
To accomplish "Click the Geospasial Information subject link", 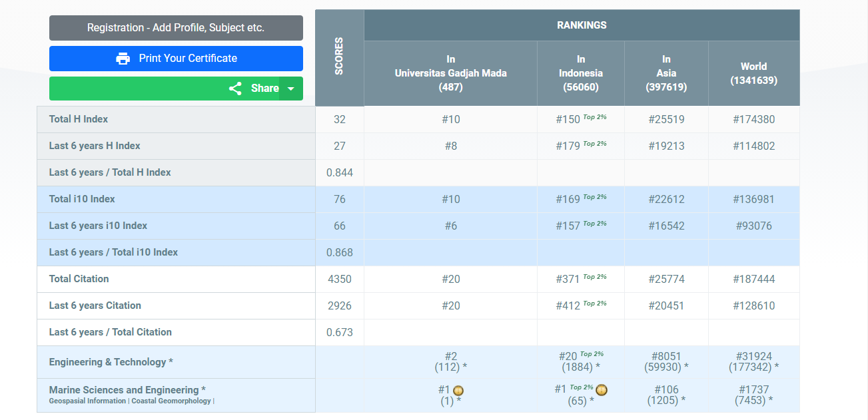I will click(87, 401).
